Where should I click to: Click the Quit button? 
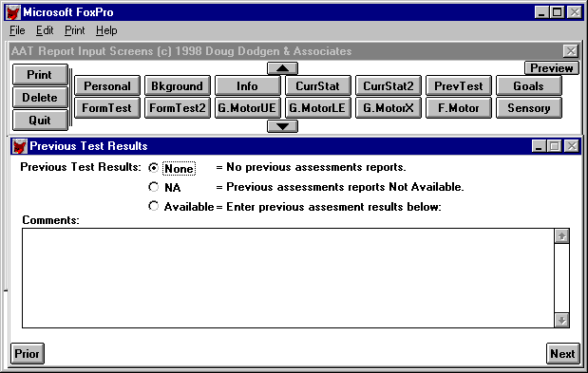pyautogui.click(x=40, y=121)
